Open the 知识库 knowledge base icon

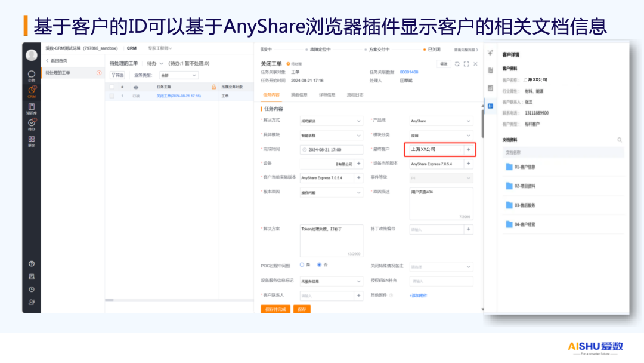31,109
